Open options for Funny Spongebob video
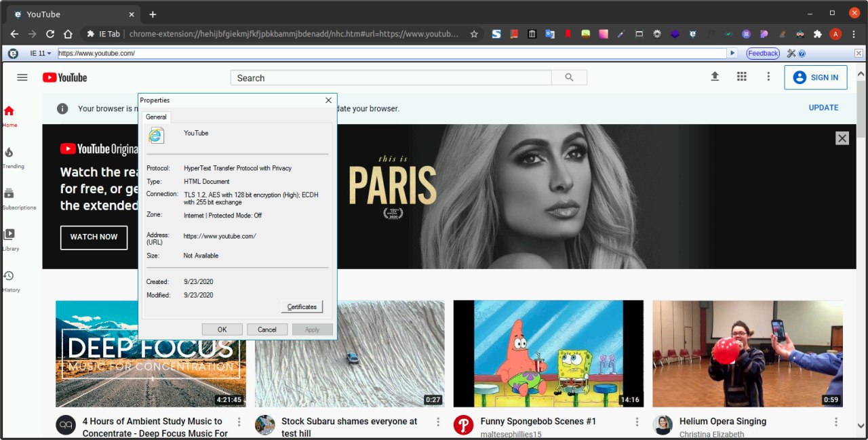 [x=637, y=422]
